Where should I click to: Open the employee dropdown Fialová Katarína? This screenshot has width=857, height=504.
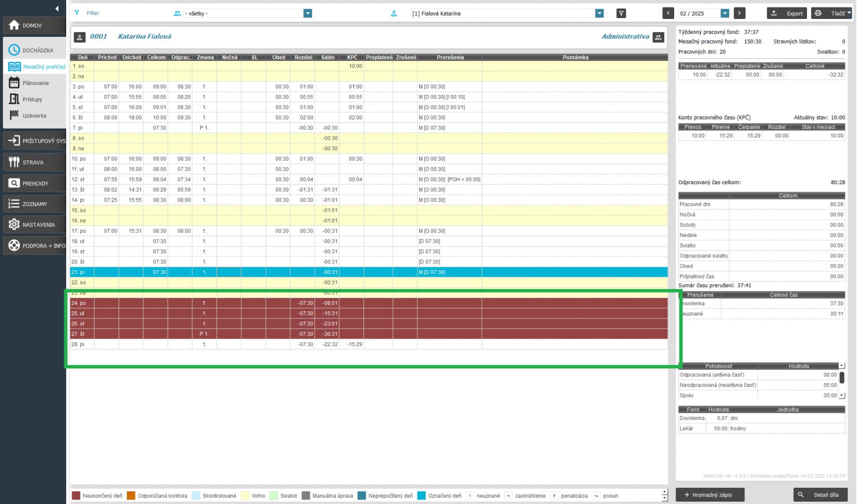tap(599, 14)
